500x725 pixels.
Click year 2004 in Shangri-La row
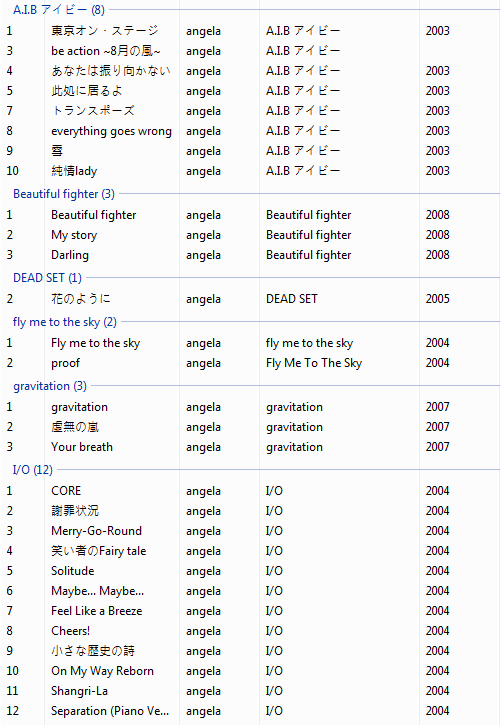point(438,691)
